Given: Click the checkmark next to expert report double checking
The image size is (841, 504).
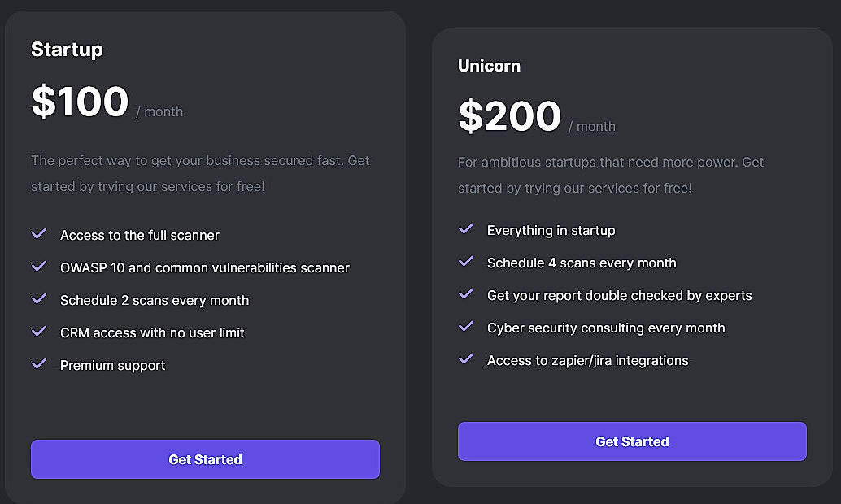Looking at the screenshot, I should click(466, 294).
